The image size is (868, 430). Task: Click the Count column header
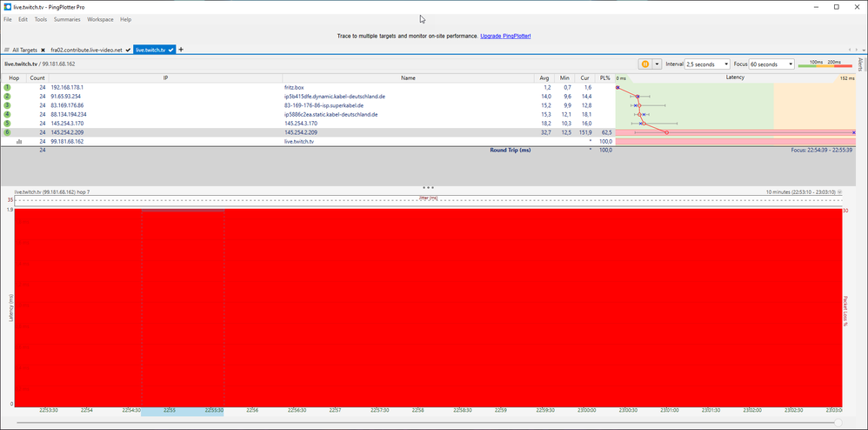pyautogui.click(x=37, y=78)
